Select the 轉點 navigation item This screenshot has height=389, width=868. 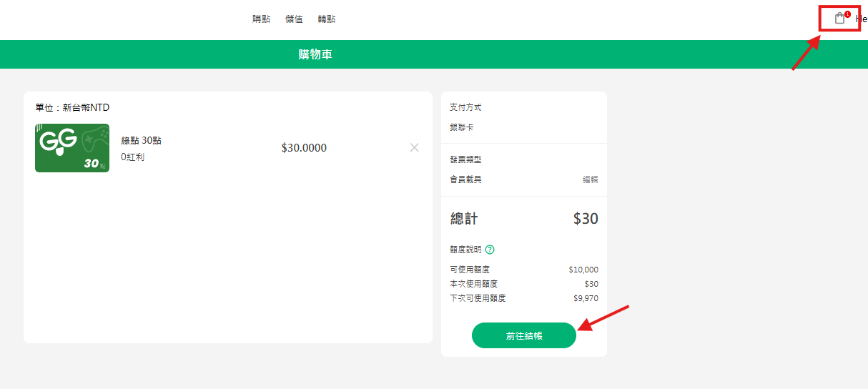[327, 19]
